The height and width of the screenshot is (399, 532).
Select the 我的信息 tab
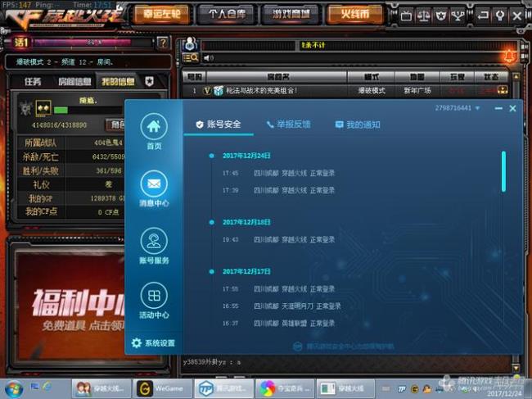118,81
